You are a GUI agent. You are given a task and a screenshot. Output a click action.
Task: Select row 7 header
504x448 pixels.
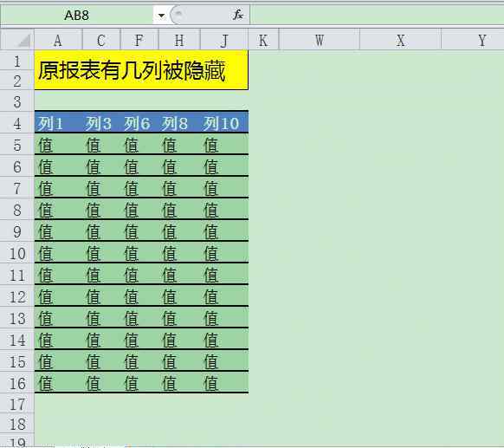pyautogui.click(x=17, y=188)
